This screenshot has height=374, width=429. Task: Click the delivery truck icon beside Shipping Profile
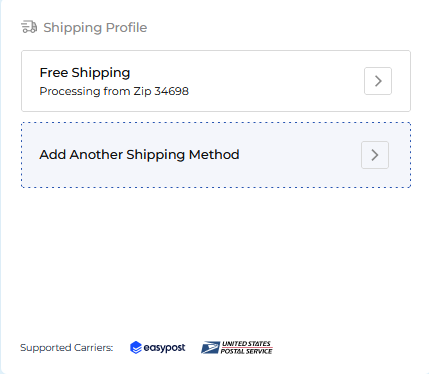coord(29,27)
